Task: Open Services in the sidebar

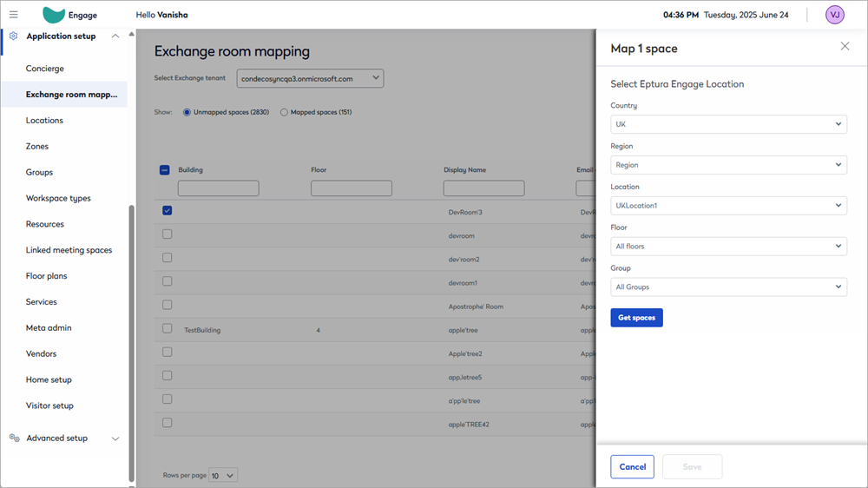Action: (x=42, y=302)
